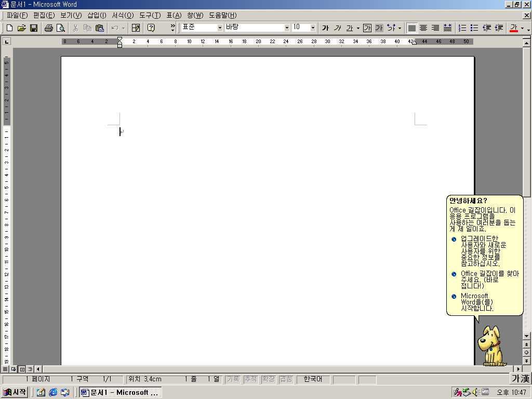Expand the Undo history dropdown arrow

tap(123, 28)
